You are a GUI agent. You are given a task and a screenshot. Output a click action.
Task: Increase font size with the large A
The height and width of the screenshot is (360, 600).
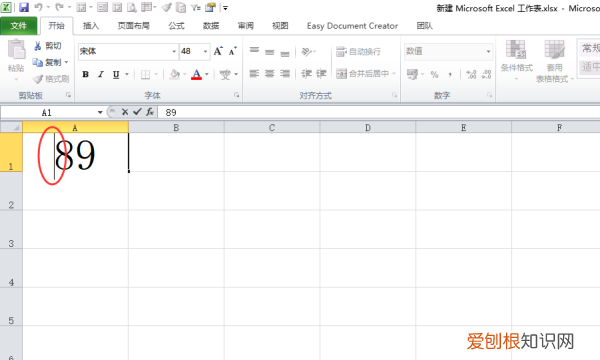218,51
